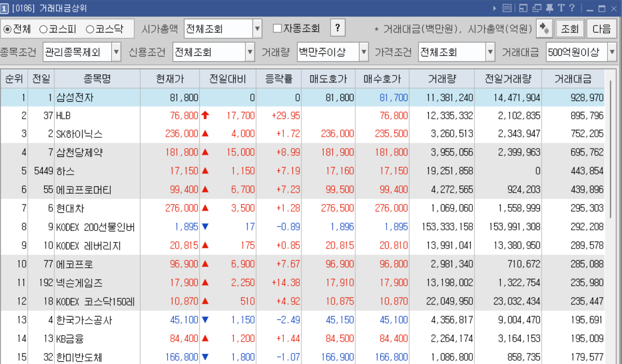This screenshot has height=364, width=622.
Task: Click the 153,333,158 volume cell
Action: (447, 227)
